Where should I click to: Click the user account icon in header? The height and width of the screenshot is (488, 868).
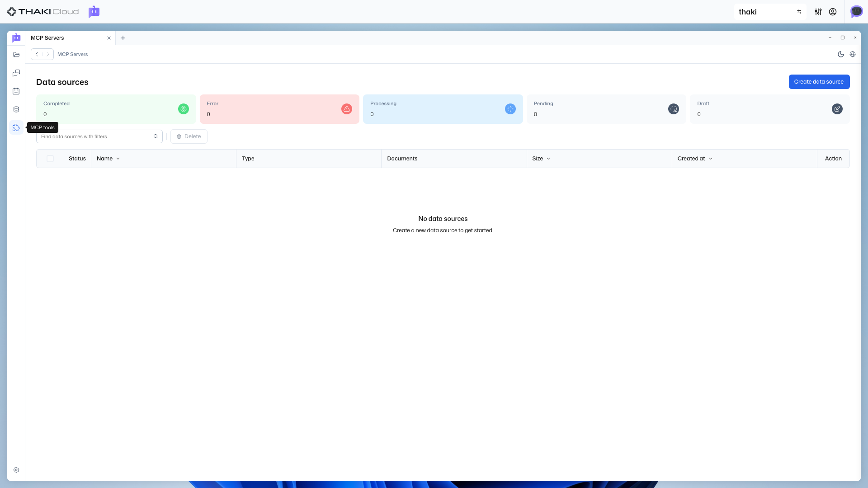pyautogui.click(x=833, y=12)
